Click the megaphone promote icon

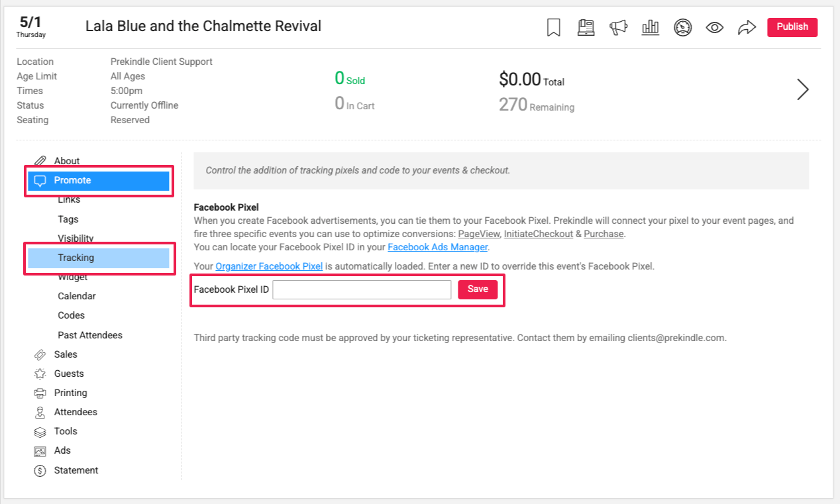(x=618, y=27)
